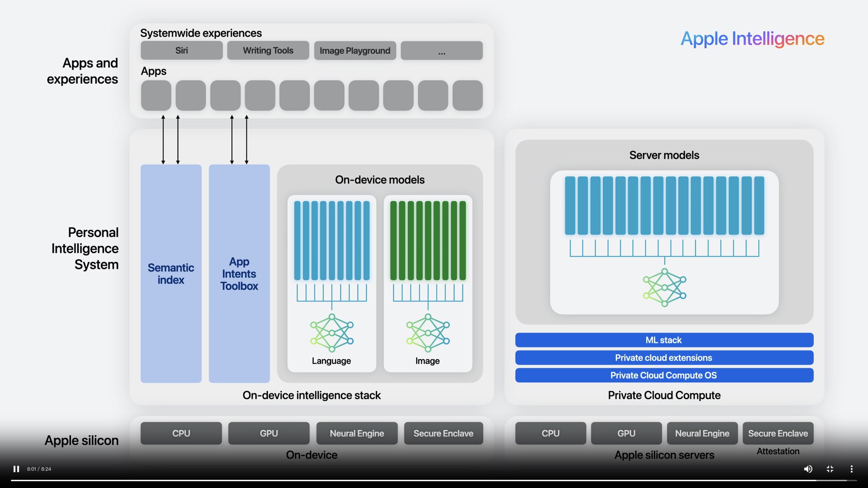This screenshot has width=868, height=488.
Task: Click the Apple silicon servers CPU box
Action: click(551, 433)
